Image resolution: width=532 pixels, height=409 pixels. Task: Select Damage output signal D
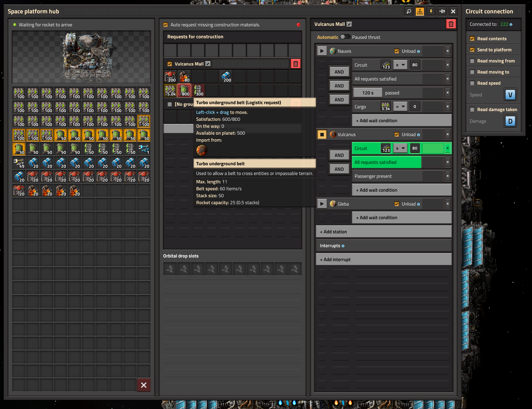tap(510, 121)
